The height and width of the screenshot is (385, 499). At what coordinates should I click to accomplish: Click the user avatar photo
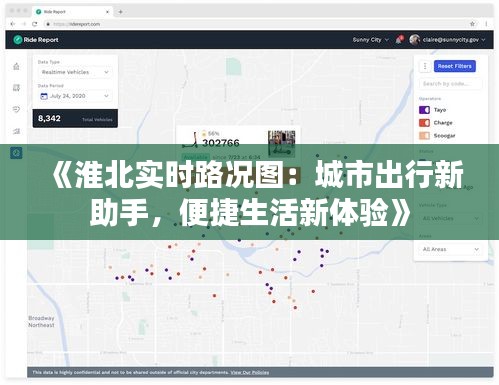point(414,40)
